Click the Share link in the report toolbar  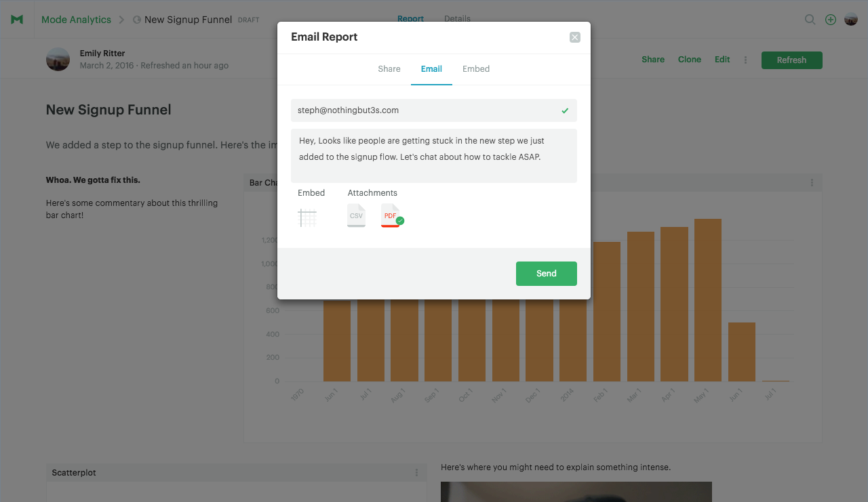(x=653, y=60)
